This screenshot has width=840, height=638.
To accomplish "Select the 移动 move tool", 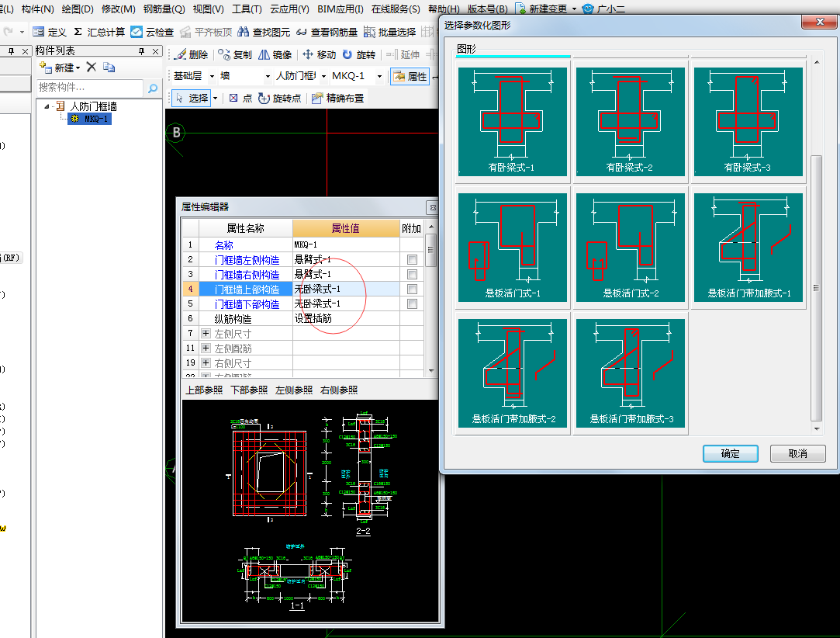I will (320, 54).
